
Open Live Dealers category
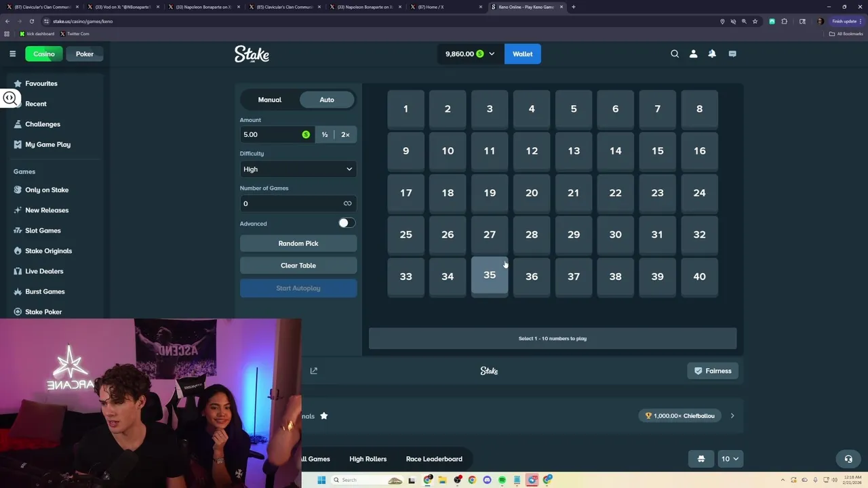54,271
